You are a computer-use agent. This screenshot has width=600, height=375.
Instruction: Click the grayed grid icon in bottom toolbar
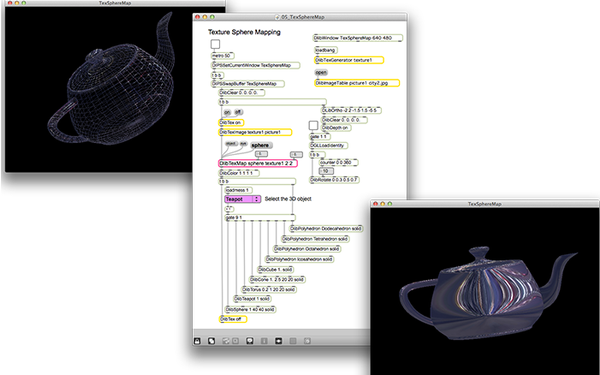pos(293,341)
